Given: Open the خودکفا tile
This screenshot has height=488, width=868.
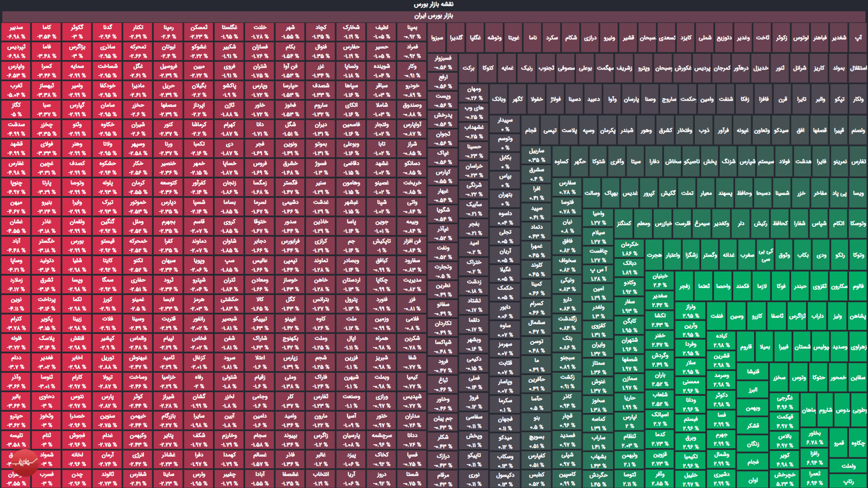Looking at the screenshot, I should click(x=108, y=90).
